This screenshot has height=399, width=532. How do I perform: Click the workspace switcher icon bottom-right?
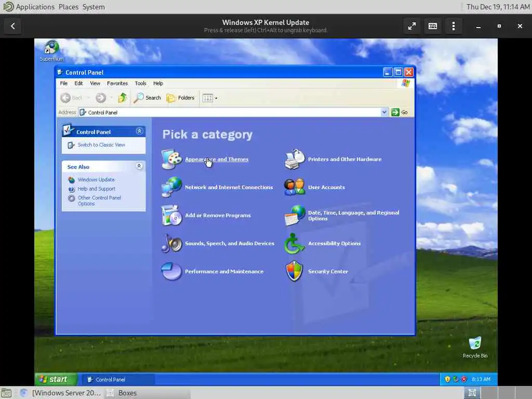tap(472, 393)
